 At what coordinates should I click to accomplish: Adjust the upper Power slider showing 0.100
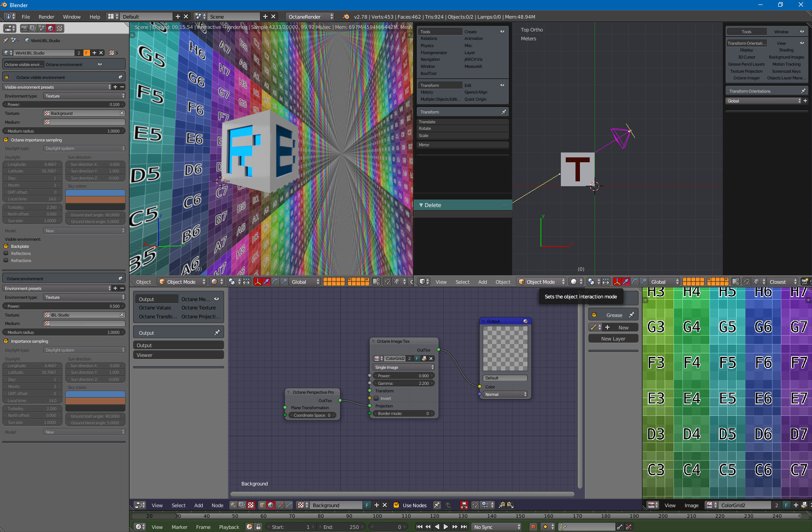click(64, 105)
